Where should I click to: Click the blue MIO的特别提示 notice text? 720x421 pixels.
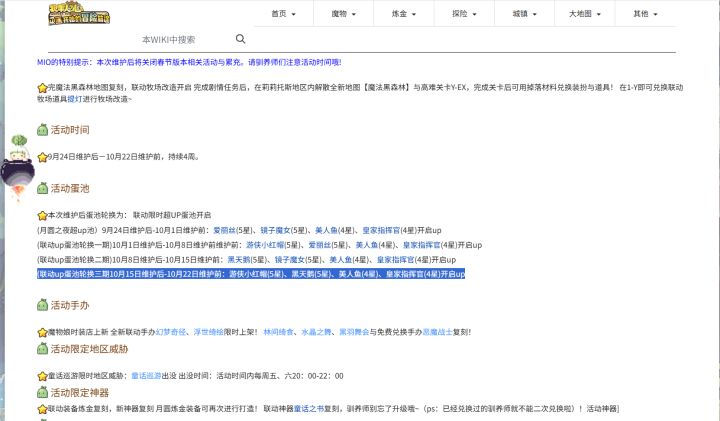(189, 62)
